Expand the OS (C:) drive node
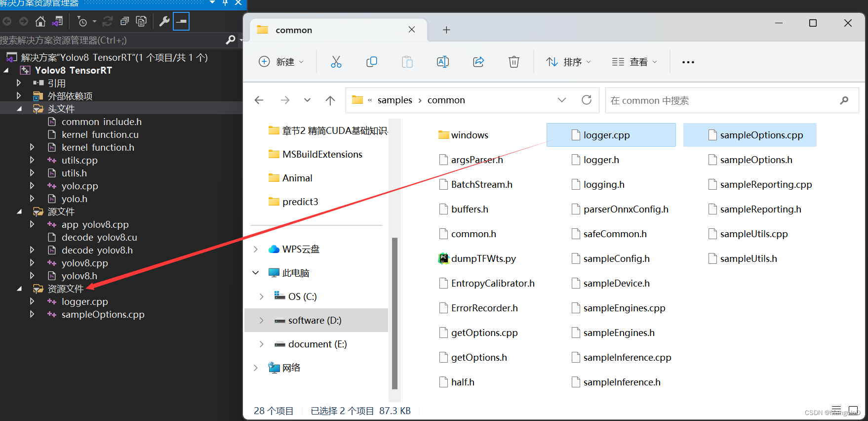This screenshot has height=421, width=868. [x=262, y=296]
